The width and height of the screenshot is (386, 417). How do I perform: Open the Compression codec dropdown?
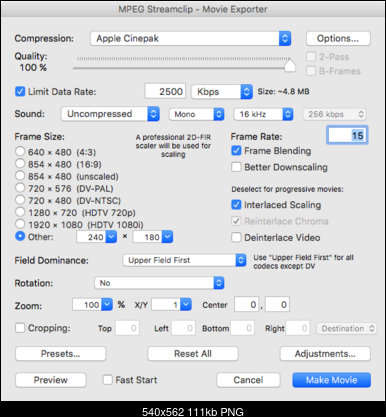[x=190, y=39]
